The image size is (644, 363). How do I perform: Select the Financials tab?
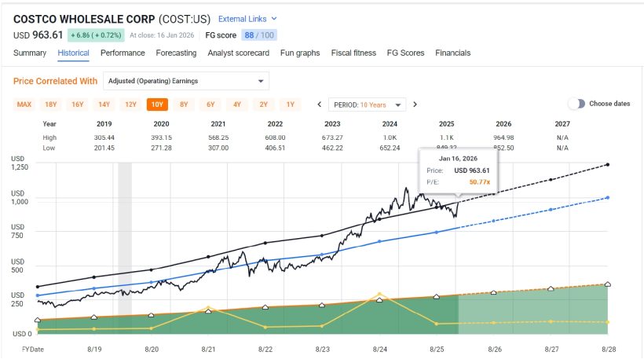pos(452,53)
